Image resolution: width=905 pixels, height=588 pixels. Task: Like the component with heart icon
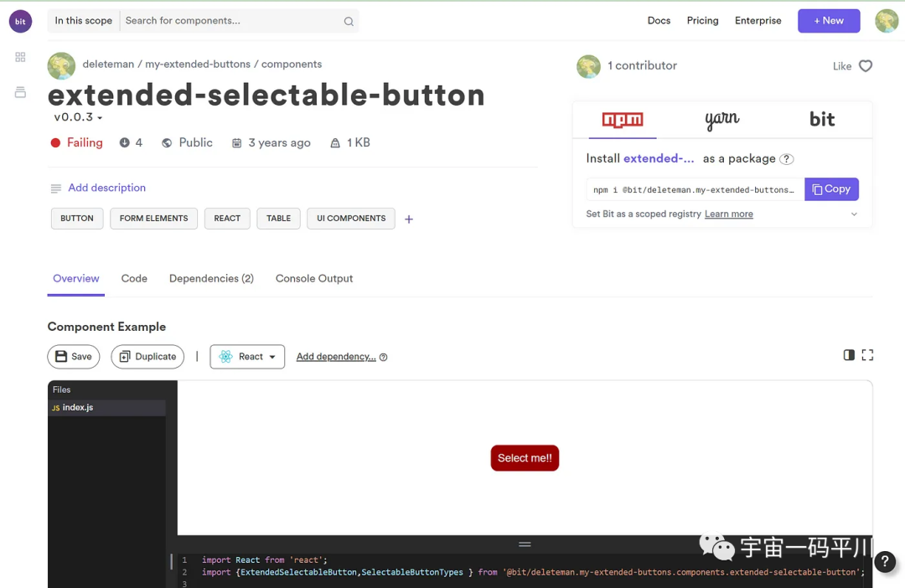(x=866, y=66)
